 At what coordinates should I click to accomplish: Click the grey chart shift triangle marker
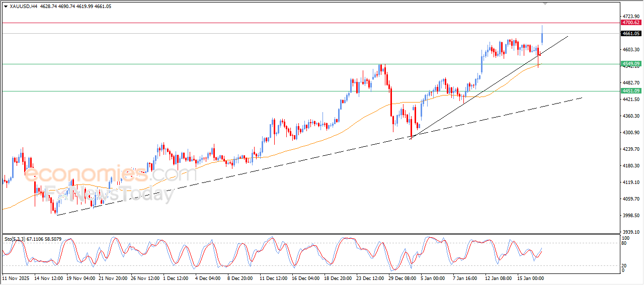[x=544, y=4]
